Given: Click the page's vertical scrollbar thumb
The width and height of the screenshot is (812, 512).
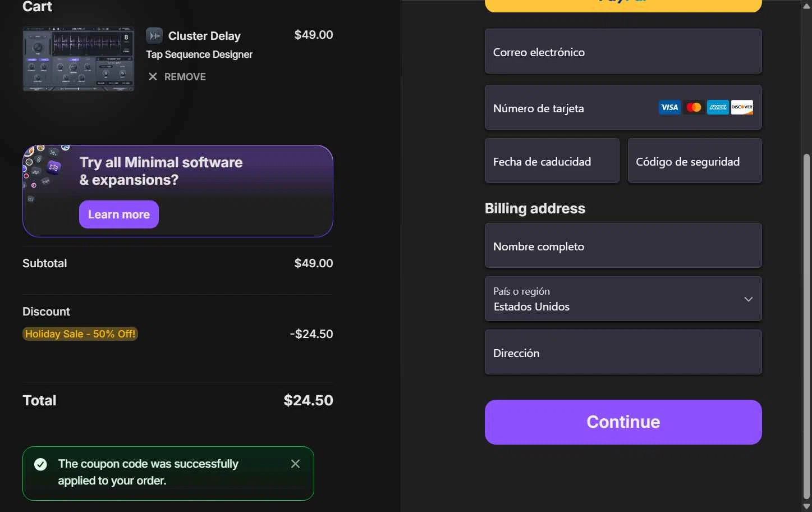Looking at the screenshot, I should [806, 326].
